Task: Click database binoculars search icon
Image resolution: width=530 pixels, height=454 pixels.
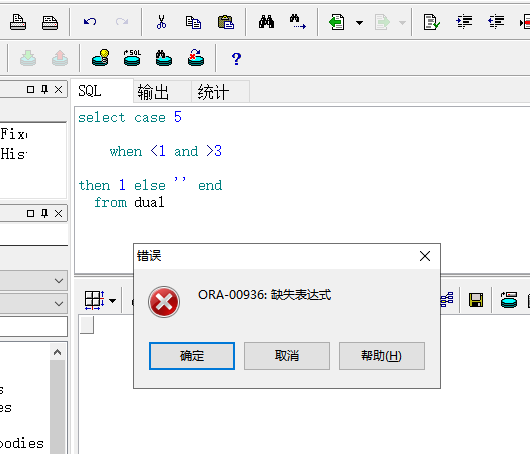Action: (x=164, y=58)
